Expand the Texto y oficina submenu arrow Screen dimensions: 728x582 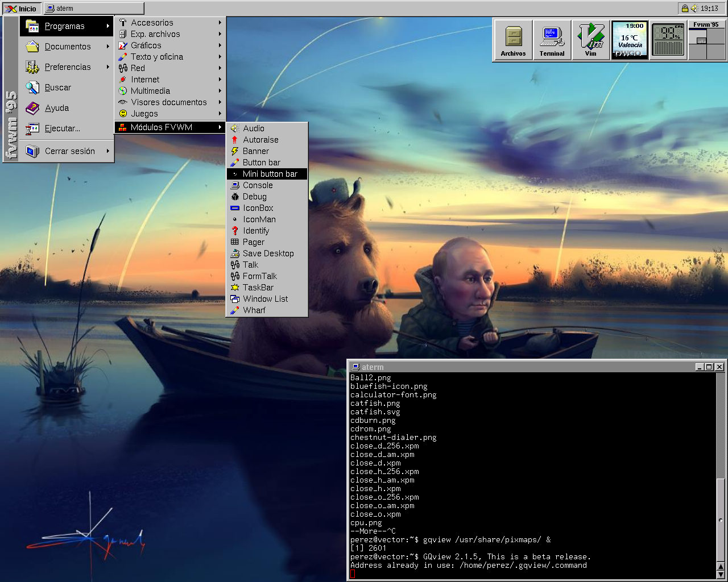point(220,57)
